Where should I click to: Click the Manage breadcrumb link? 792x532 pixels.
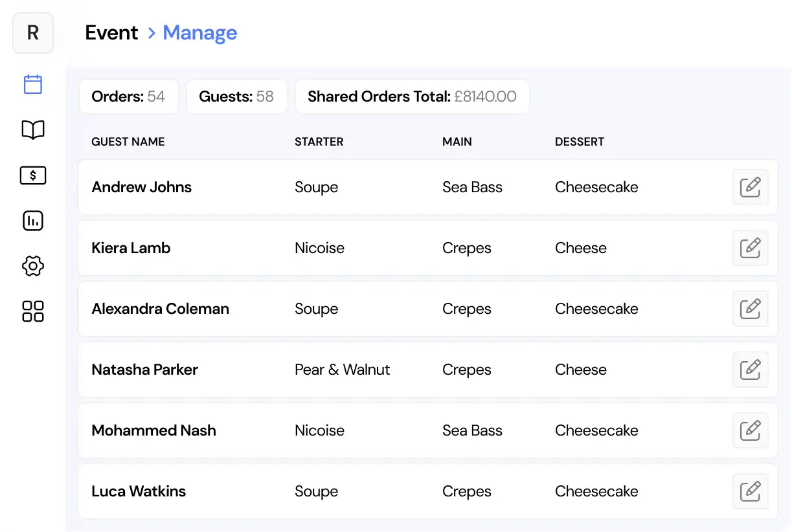[x=199, y=33]
